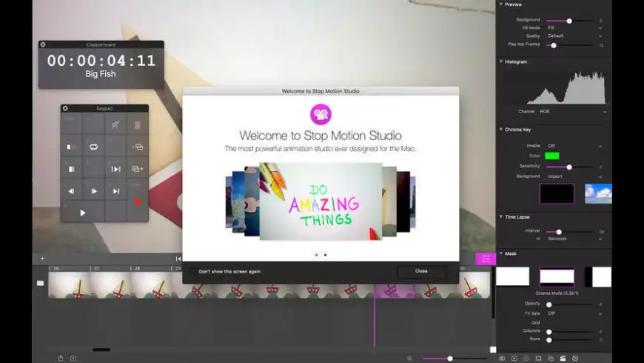This screenshot has height=363, width=644.
Task: Open the Fill Mode dropdown
Action: [x=574, y=27]
